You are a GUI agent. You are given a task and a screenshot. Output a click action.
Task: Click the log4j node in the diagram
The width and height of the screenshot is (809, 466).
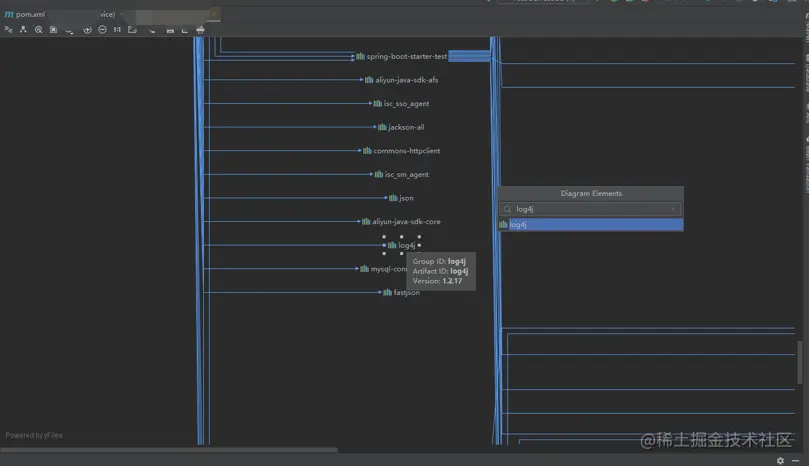pos(401,245)
